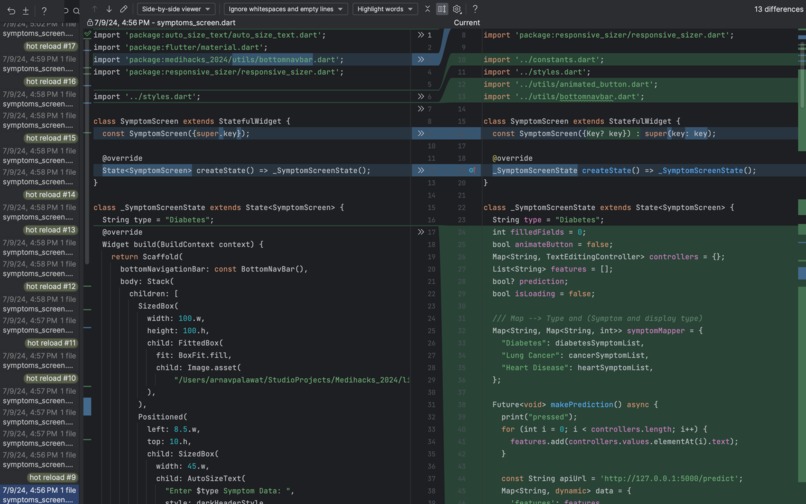
Task: Click the override gutter icon on createState line
Action: tap(472, 171)
